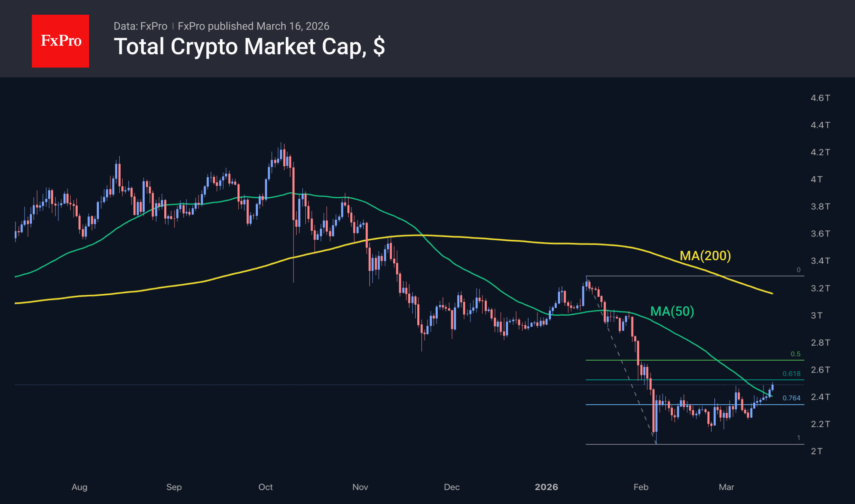Viewport: 855px width, 504px height.
Task: Click the Aug label on the time axis
Action: [79, 487]
